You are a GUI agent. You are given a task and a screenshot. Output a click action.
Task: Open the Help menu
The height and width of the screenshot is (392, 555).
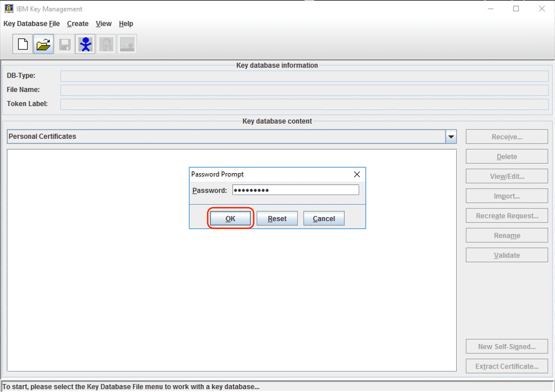coord(126,24)
